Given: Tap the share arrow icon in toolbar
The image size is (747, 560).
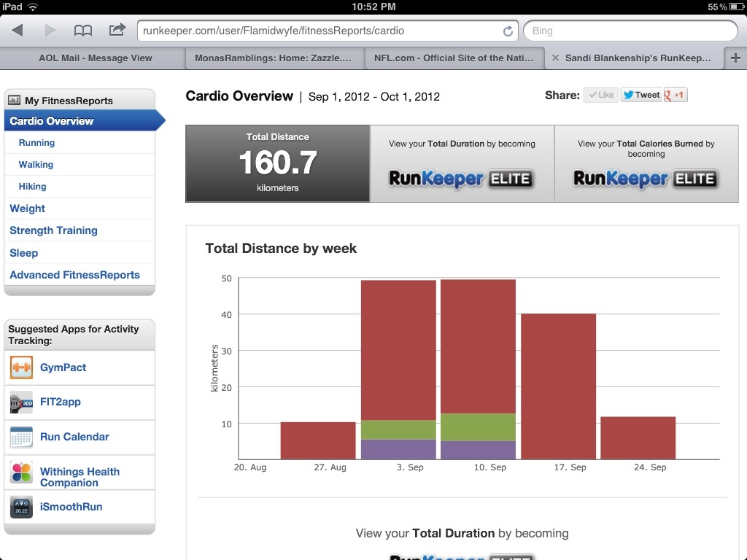Looking at the screenshot, I should pos(117,31).
